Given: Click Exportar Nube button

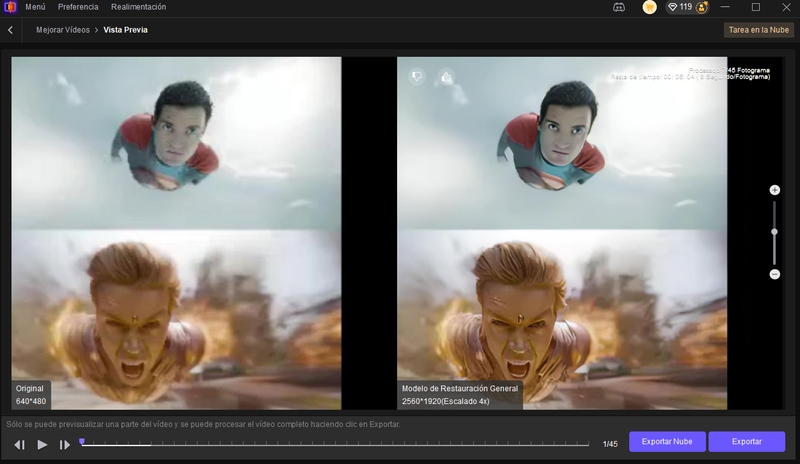Looking at the screenshot, I should tap(667, 442).
